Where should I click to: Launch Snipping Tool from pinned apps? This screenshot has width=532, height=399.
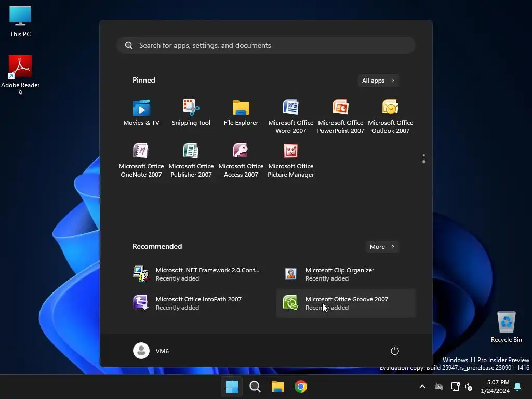click(191, 113)
